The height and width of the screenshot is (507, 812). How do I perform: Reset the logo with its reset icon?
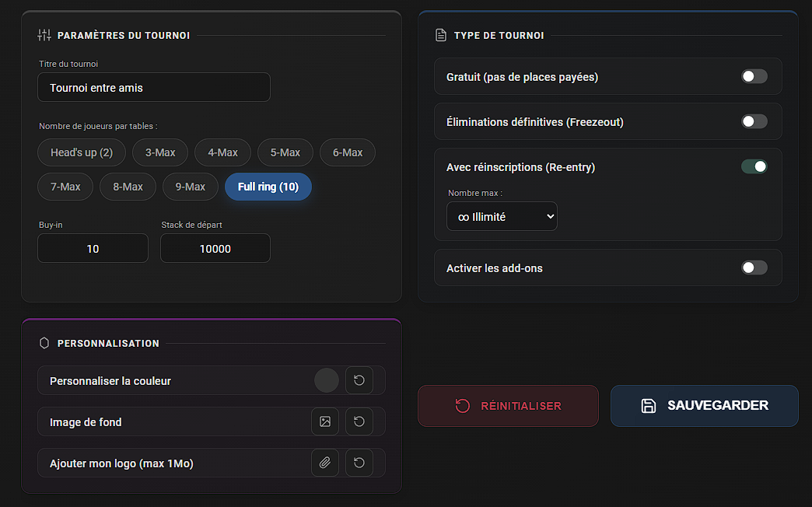(359, 463)
